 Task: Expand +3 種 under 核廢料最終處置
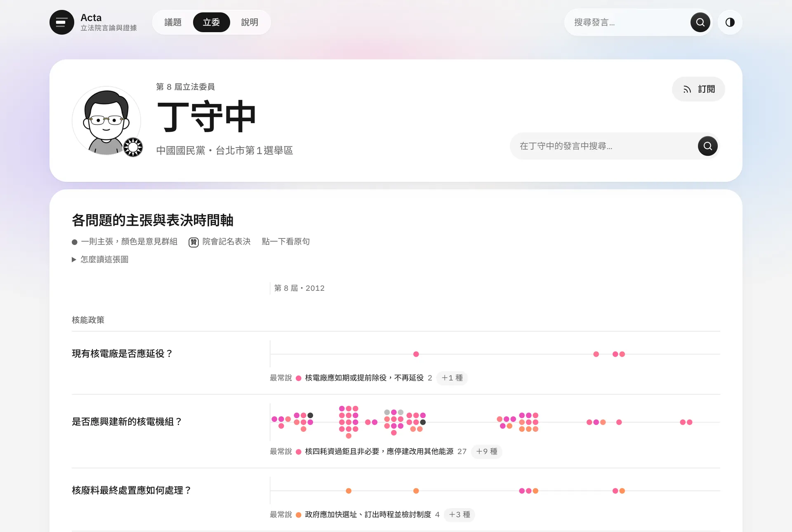tap(460, 515)
